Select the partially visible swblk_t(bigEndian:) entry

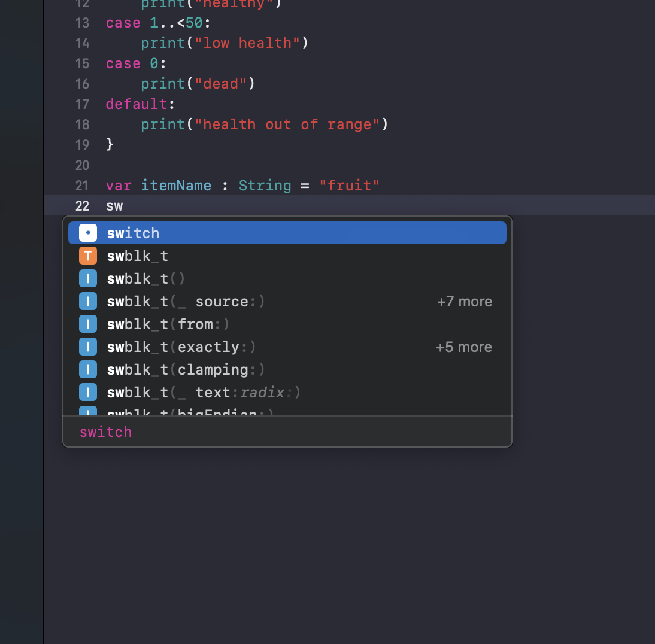(x=190, y=412)
